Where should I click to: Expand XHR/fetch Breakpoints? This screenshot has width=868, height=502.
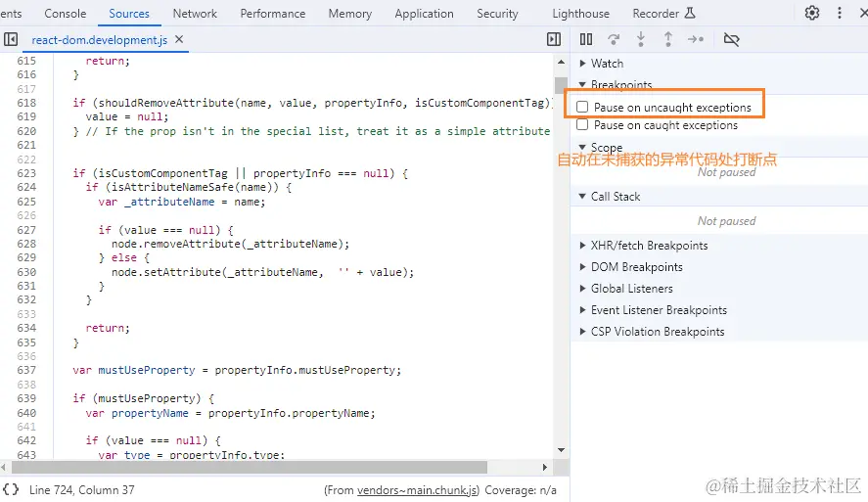coord(582,246)
